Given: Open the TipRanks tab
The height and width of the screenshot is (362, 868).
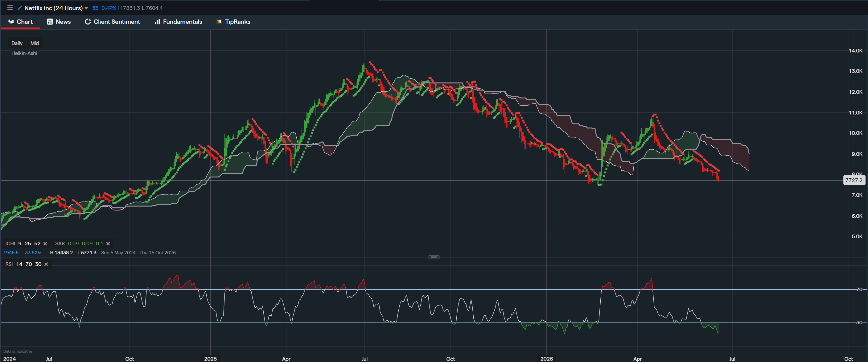Looking at the screenshot, I should click(233, 22).
